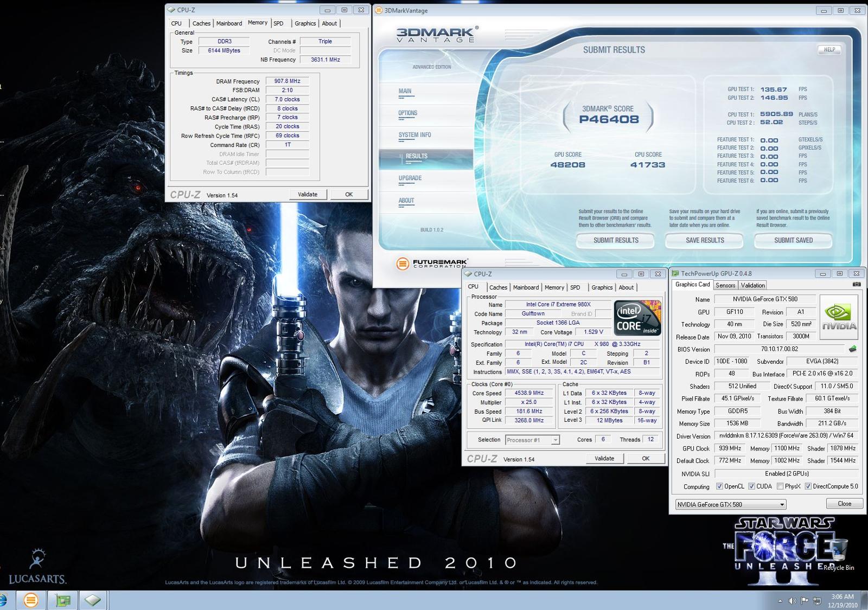
Task: Click the Close button in GPU-Z
Action: click(x=845, y=504)
